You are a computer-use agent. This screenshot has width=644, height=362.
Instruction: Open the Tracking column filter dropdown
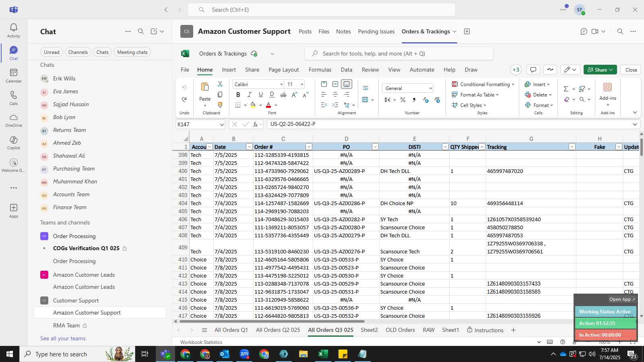(572, 147)
